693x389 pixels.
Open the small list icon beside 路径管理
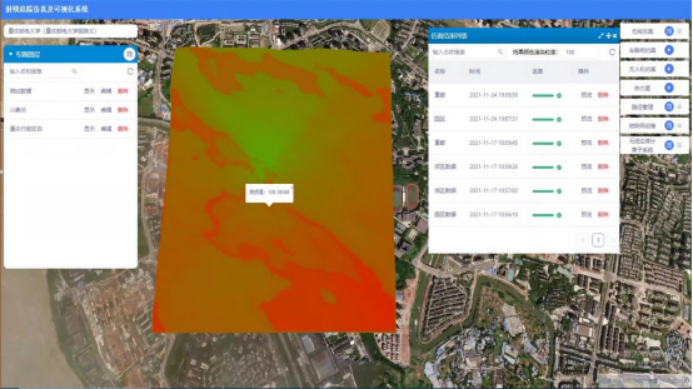(680, 107)
